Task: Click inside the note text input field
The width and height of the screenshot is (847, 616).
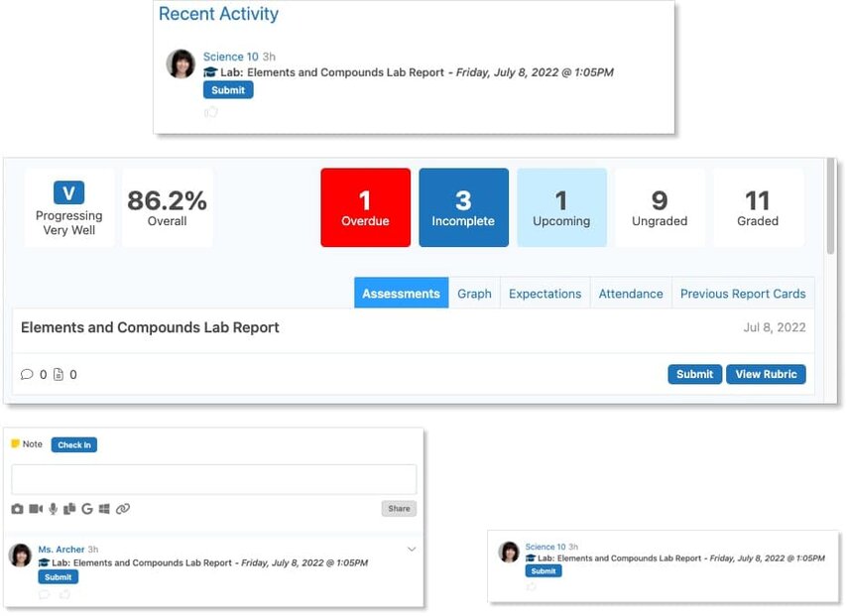Action: (x=213, y=479)
